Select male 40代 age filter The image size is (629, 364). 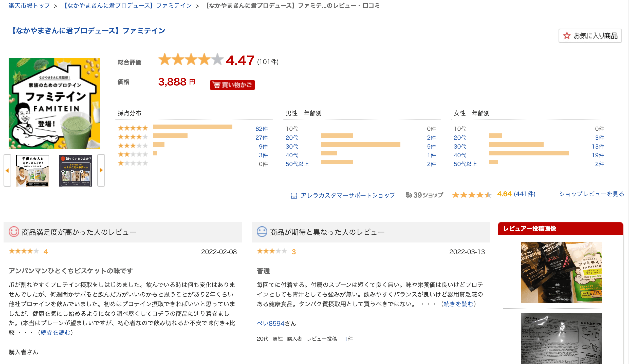click(292, 155)
